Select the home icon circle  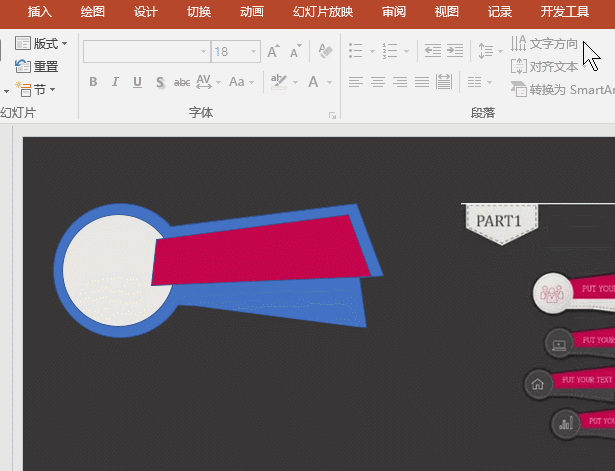click(538, 384)
